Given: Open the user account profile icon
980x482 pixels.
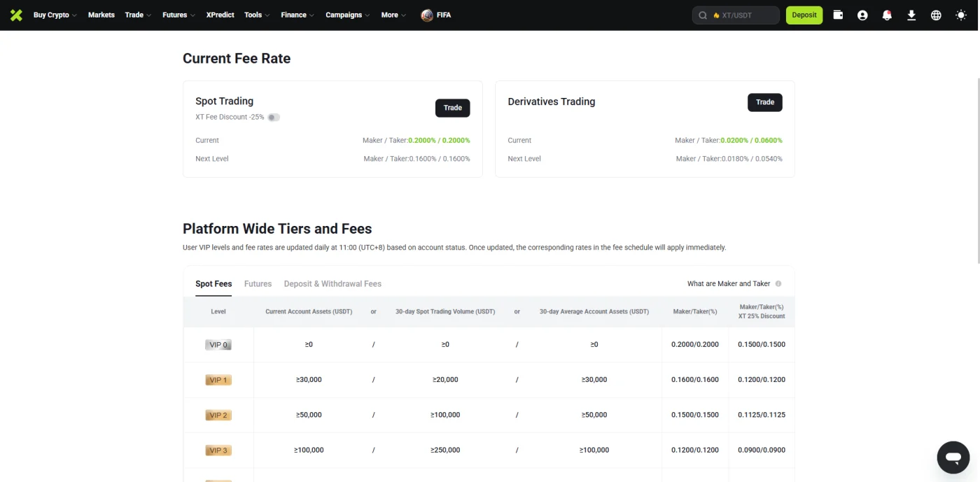Looking at the screenshot, I should [x=862, y=15].
